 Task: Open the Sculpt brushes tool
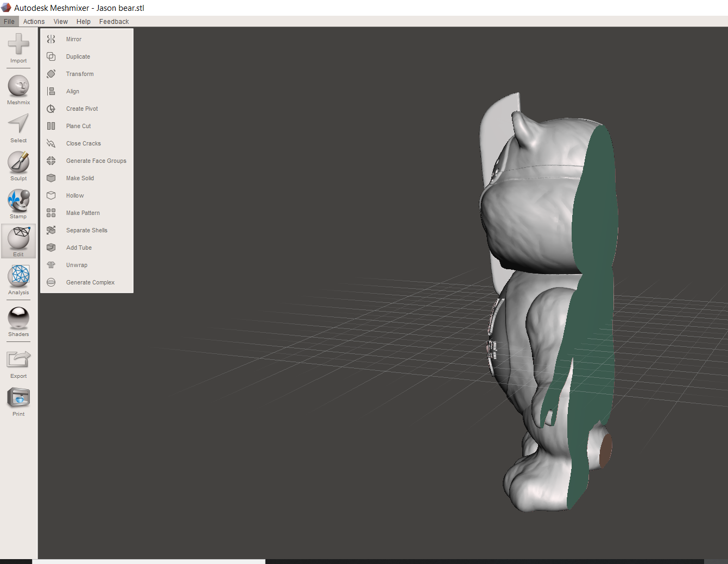click(x=18, y=166)
